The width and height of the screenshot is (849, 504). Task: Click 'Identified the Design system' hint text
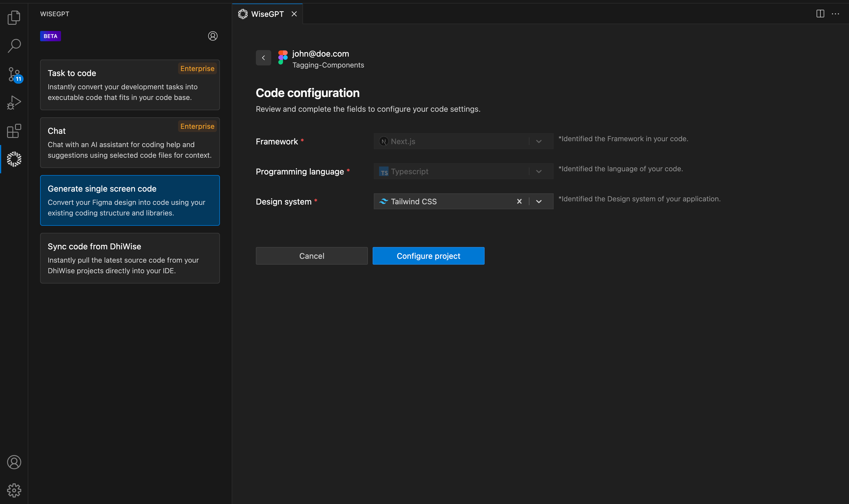click(639, 199)
